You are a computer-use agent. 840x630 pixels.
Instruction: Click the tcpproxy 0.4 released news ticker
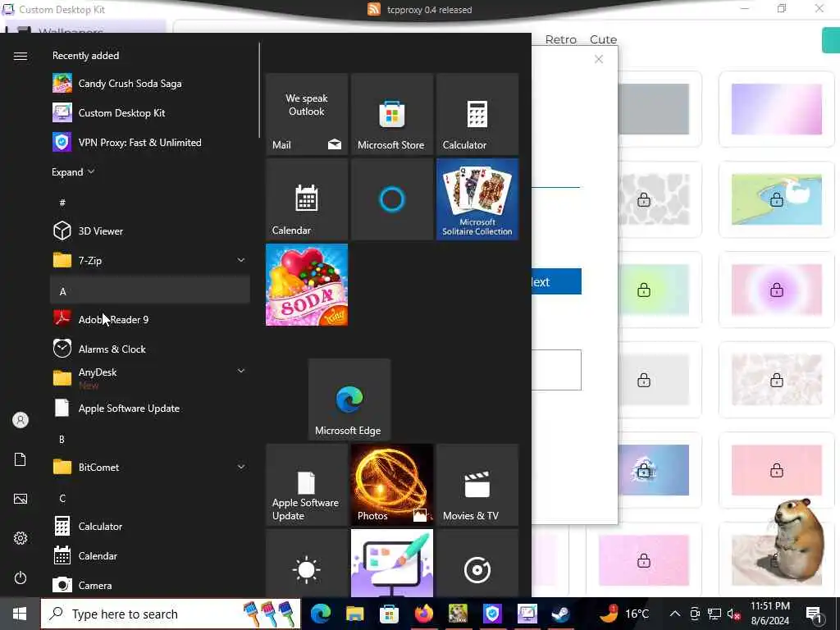click(419, 10)
